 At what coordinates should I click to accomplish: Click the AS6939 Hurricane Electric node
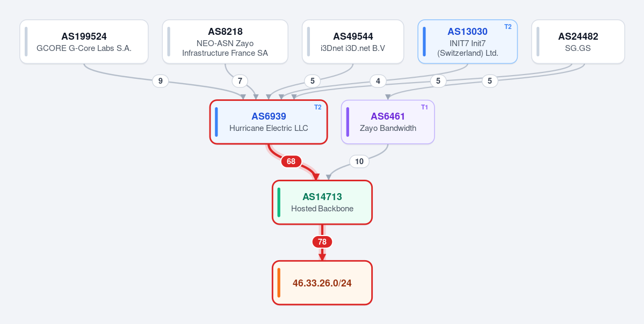tap(269, 122)
